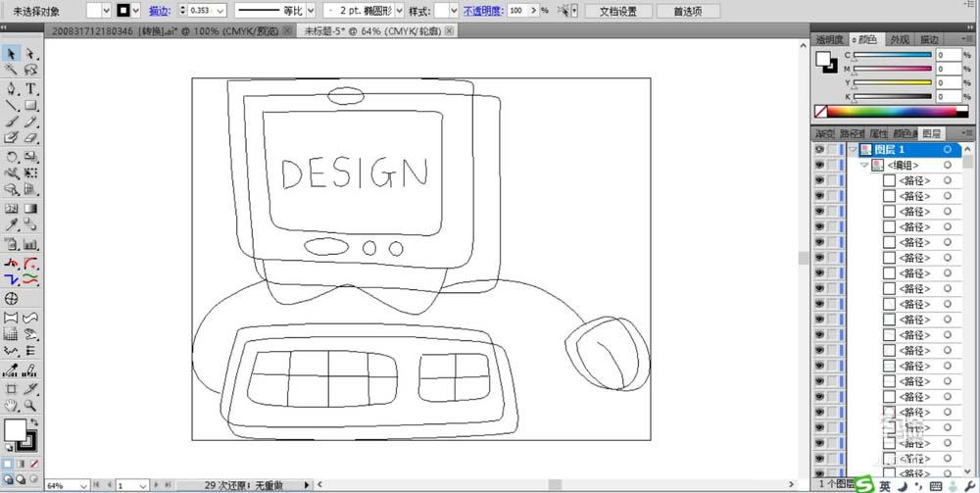Activate the Hand tool
Screen dimensions: 980x493
pyautogui.click(x=11, y=405)
